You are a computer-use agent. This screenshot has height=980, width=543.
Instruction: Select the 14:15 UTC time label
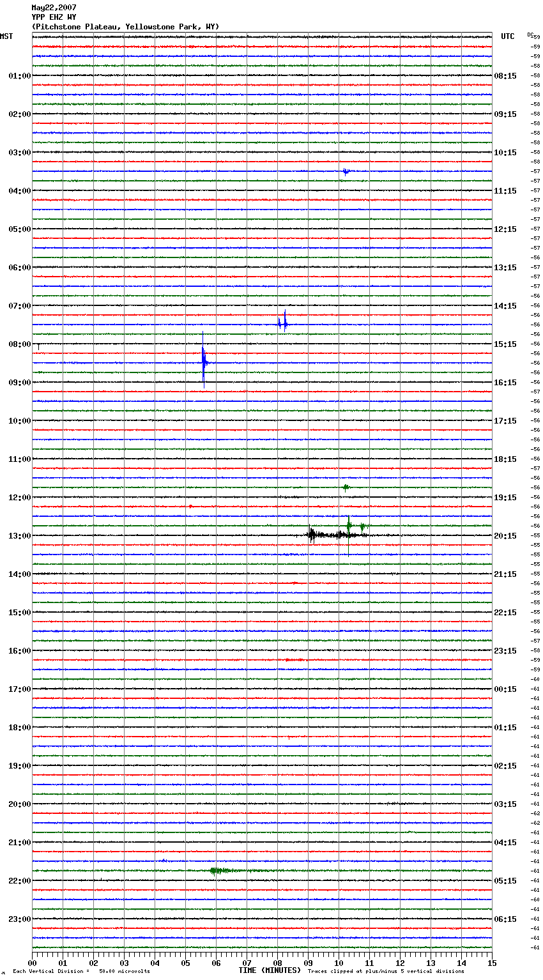(x=505, y=306)
